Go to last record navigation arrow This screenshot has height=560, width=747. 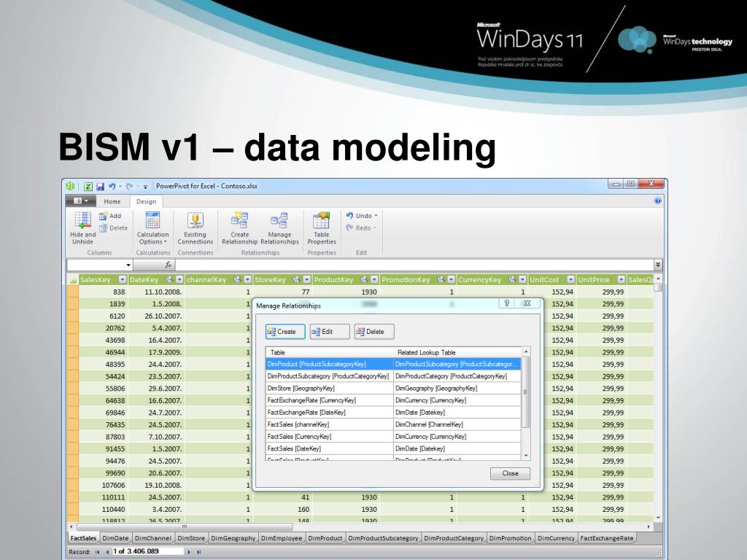coord(198,552)
